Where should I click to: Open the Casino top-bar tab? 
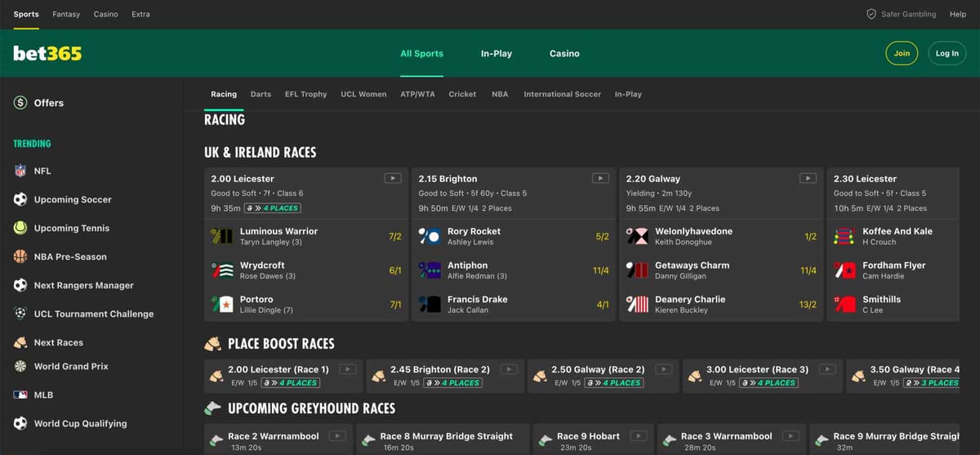pos(106,14)
